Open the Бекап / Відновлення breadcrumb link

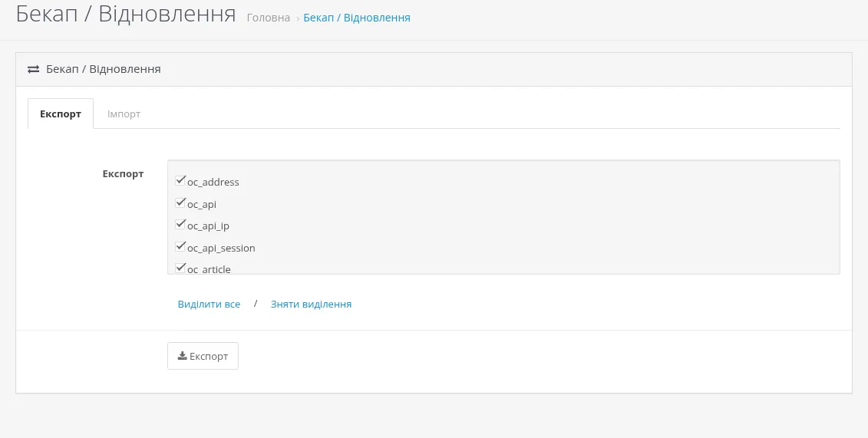point(357,18)
